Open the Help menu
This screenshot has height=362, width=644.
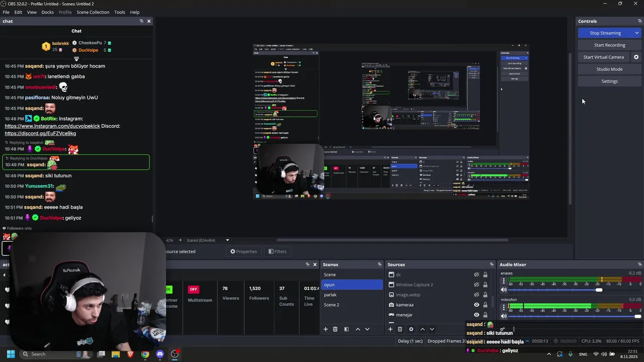[135, 12]
